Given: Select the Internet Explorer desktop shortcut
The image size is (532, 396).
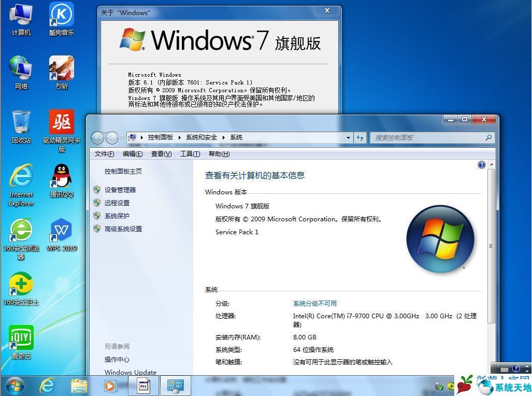Looking at the screenshot, I should pos(21,185).
